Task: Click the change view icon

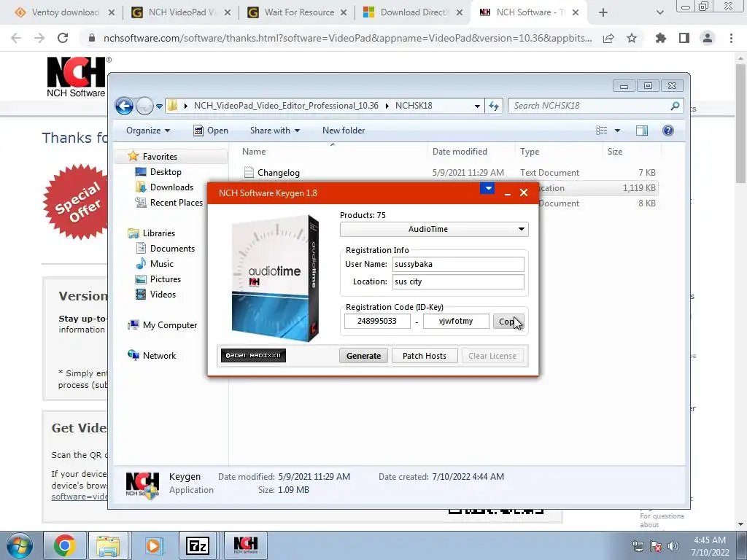Action: pyautogui.click(x=602, y=131)
